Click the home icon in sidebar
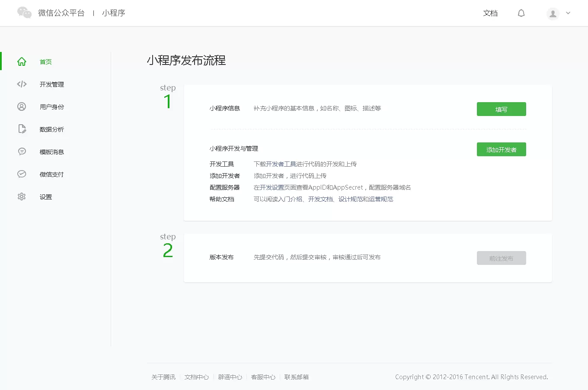 (22, 61)
